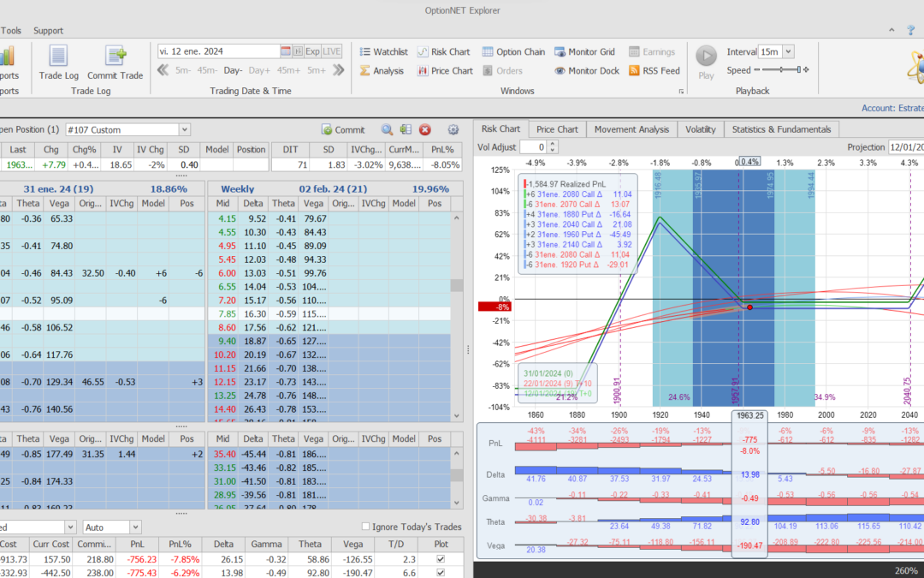
Task: Open position settings gear icon
Action: pos(453,130)
